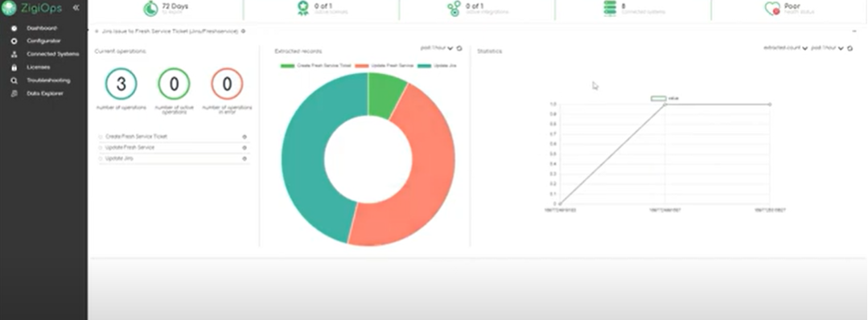Click the green segment of donut chart
The width and height of the screenshot is (868, 320).
coord(386,95)
